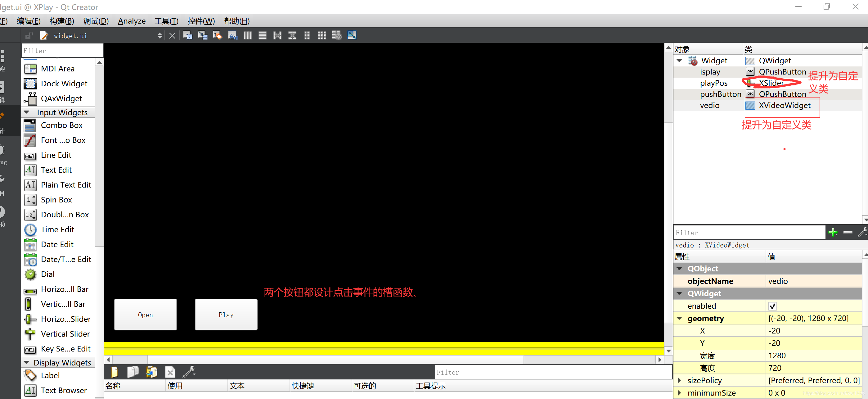Activate the Edit Buddies tool
The image size is (868, 399).
[x=218, y=35]
